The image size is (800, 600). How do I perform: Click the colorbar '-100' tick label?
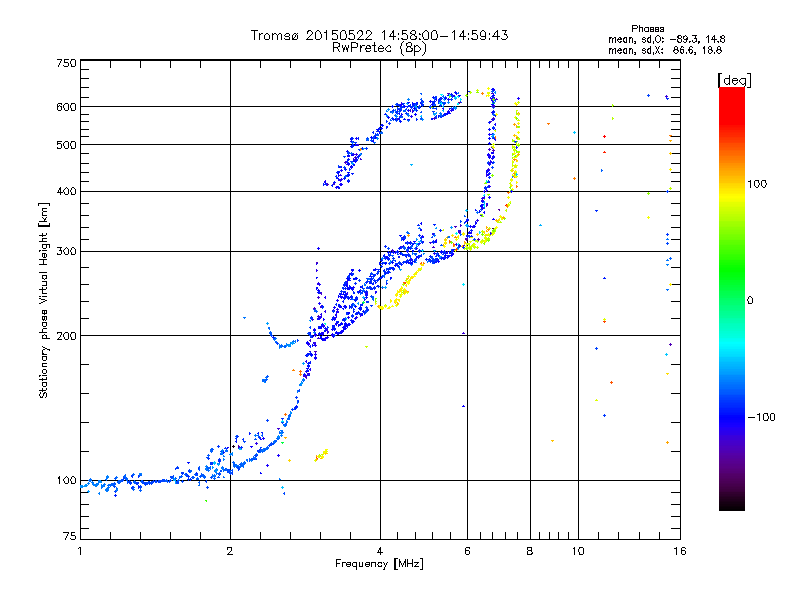pos(761,417)
